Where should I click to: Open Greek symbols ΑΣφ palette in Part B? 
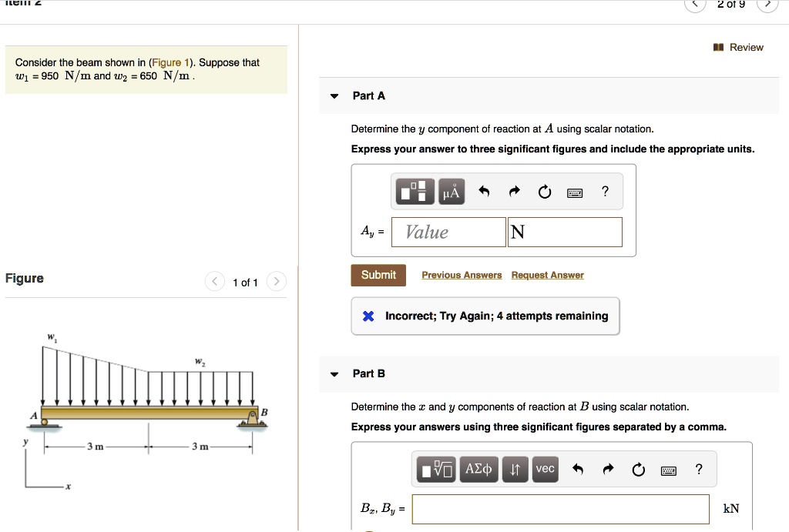click(x=478, y=469)
